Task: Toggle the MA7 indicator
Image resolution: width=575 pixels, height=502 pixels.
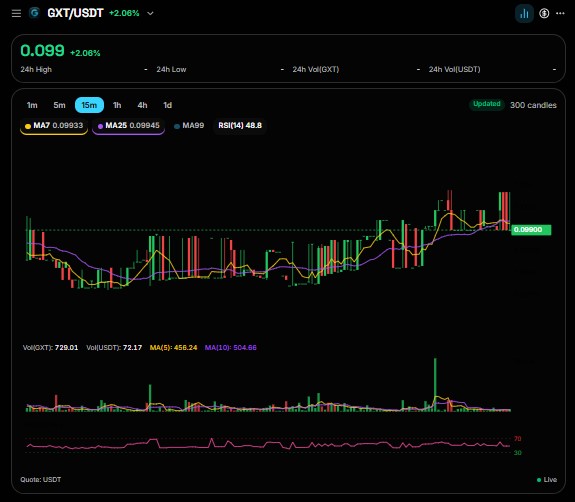Action: coord(54,126)
